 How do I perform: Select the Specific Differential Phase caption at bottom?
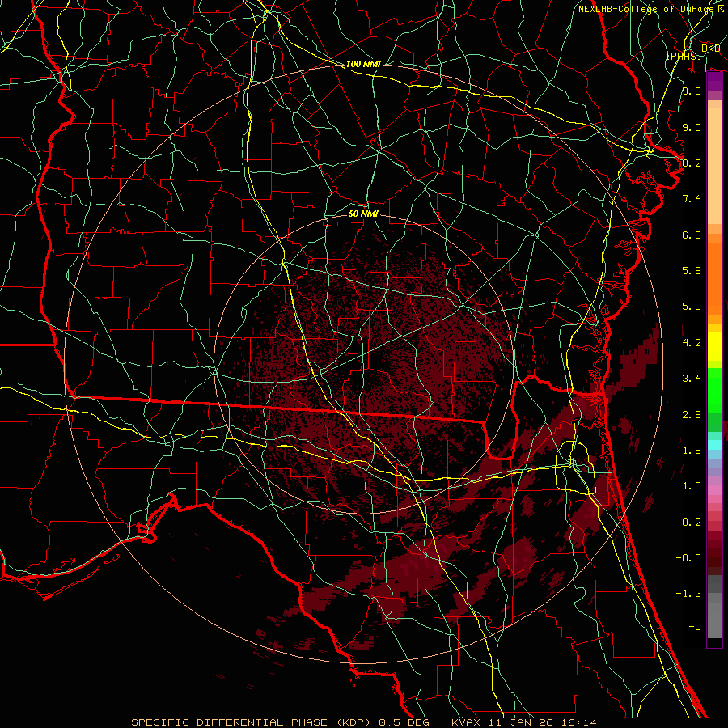tap(364, 722)
